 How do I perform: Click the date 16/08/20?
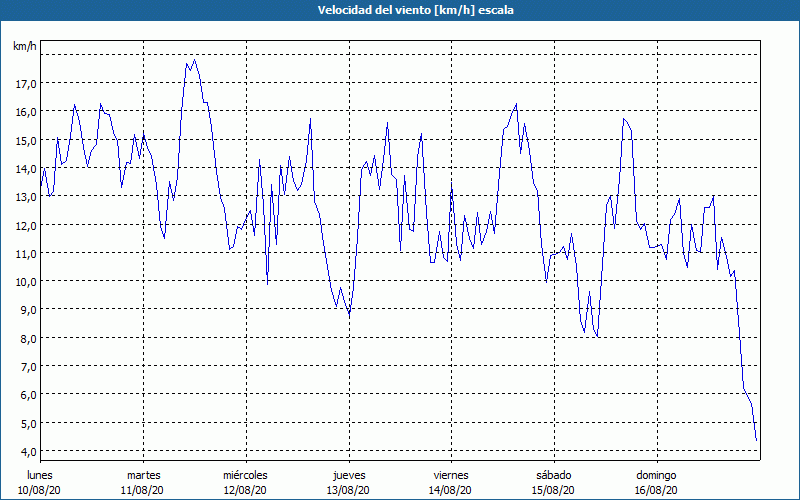click(x=656, y=490)
